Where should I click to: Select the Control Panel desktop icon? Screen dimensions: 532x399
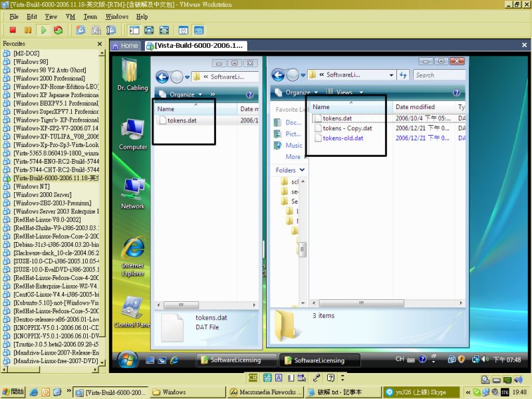tap(132, 312)
